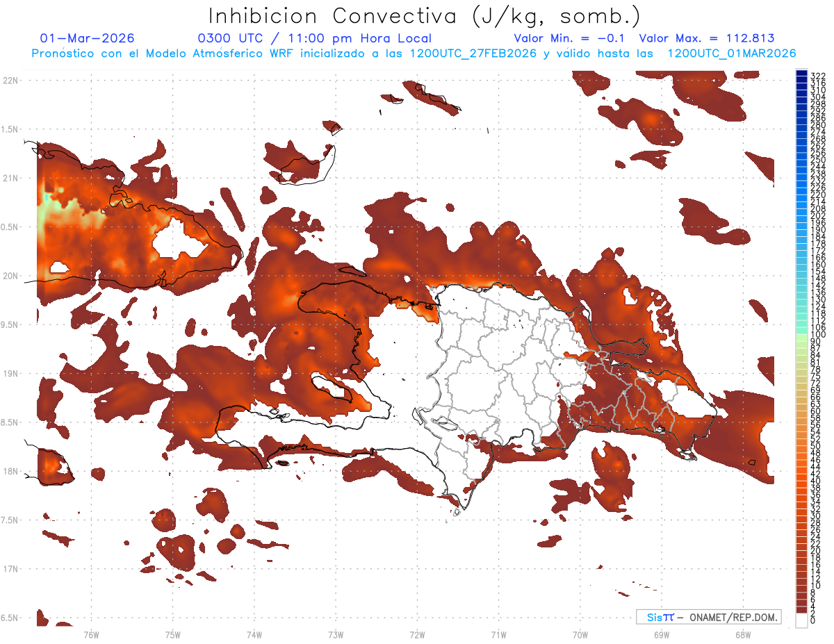Click the 'Valor Max. = 112.813' text
This screenshot has height=644, width=834.
707,38
